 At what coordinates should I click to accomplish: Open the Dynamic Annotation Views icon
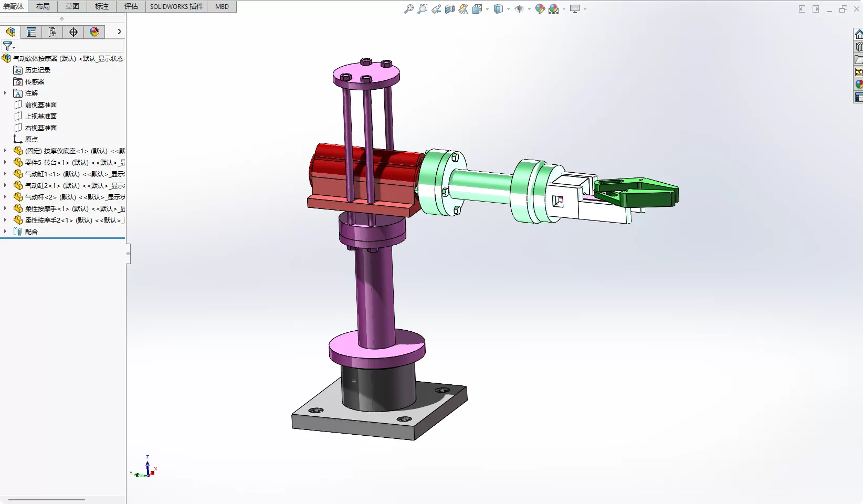464,9
